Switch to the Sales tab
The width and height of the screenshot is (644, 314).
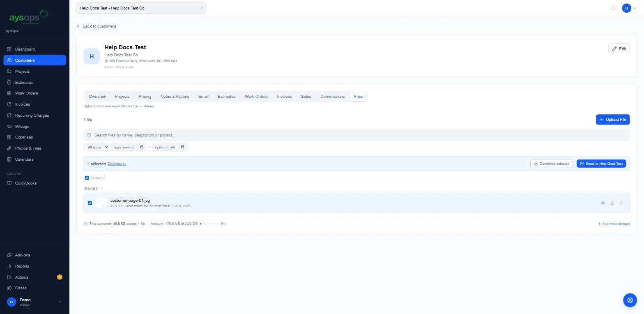pos(306,97)
